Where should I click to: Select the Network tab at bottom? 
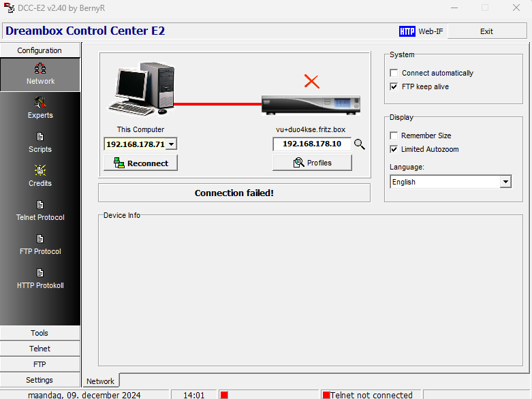[100, 381]
